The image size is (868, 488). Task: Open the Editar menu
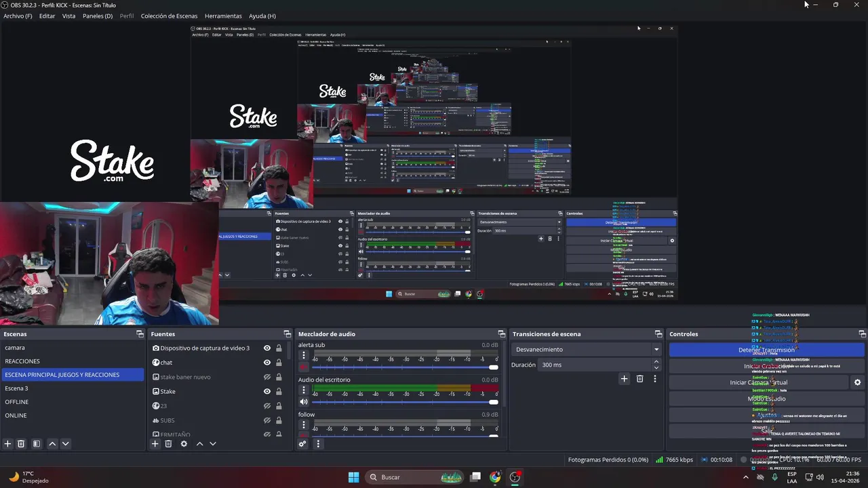point(47,16)
